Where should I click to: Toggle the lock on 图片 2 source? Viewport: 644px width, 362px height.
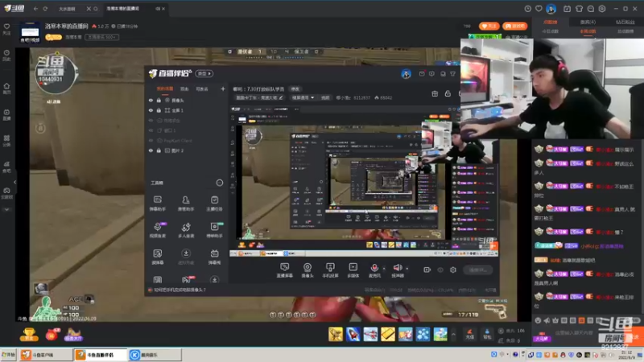pyautogui.click(x=159, y=150)
